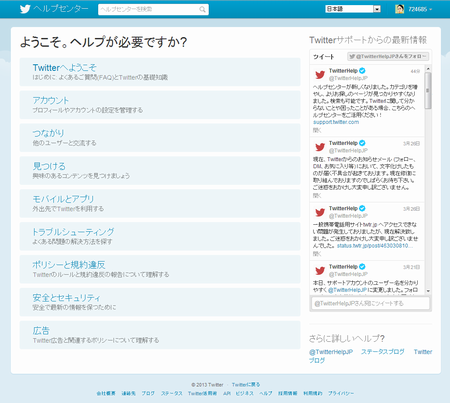Click the 3月21日 tweet timestamp
450x403 pixels.
(x=411, y=267)
